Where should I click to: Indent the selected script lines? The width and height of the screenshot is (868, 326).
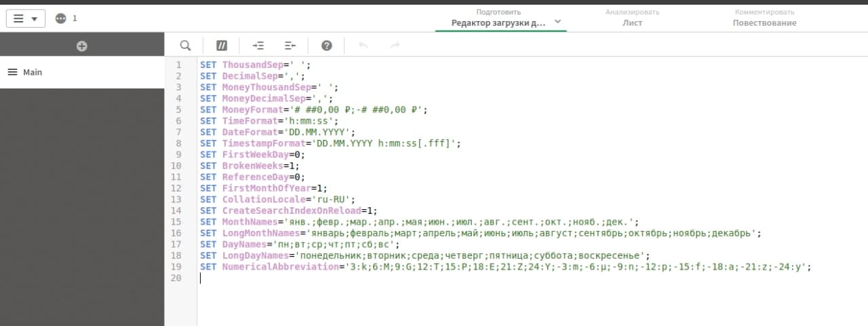click(258, 46)
